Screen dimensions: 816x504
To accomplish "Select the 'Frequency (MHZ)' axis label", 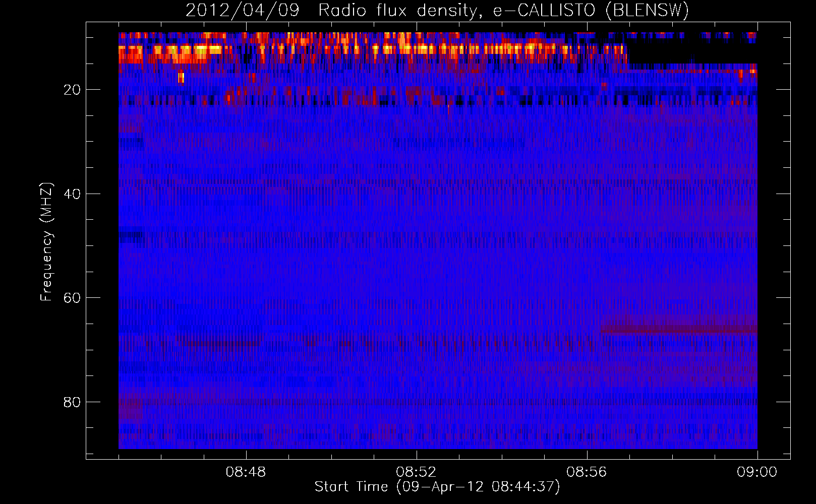I will coord(46,242).
